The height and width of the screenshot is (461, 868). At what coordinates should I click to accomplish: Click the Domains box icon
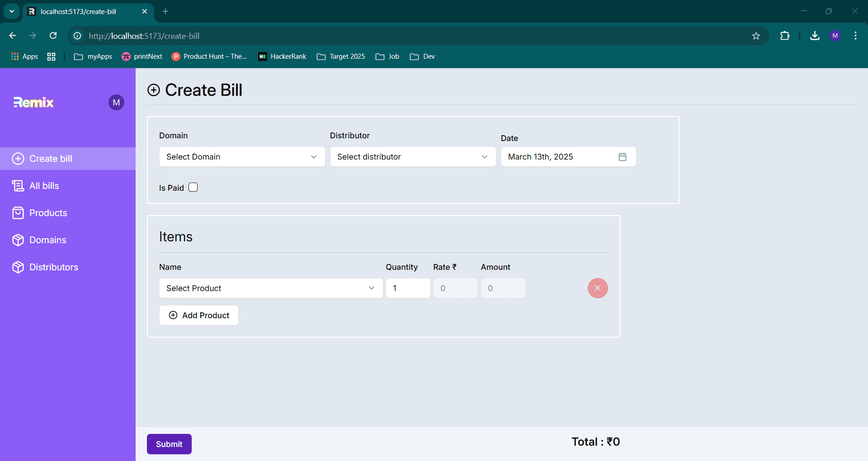pyautogui.click(x=18, y=240)
